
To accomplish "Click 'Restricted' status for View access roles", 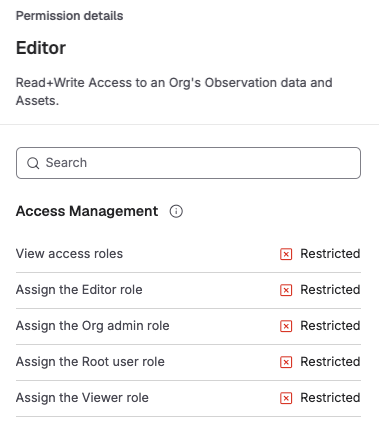I will 330,254.
